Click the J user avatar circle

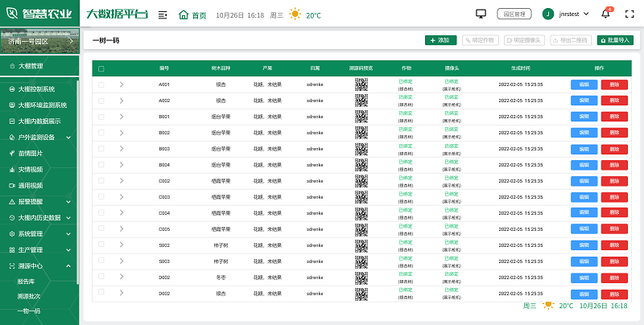(548, 14)
